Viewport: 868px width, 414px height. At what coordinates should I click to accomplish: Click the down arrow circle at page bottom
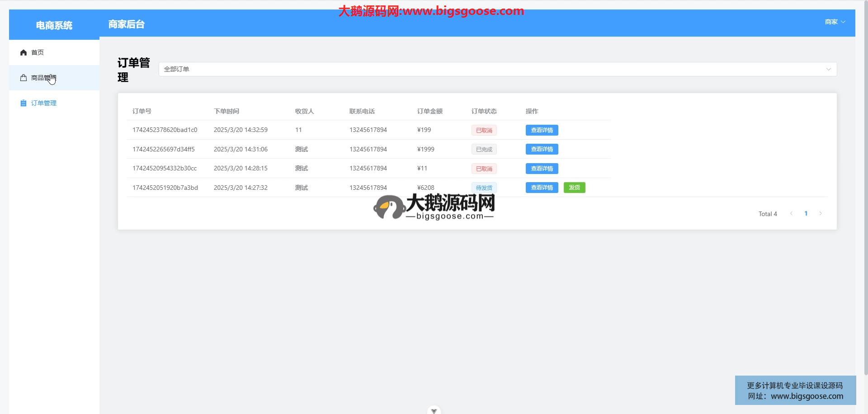click(434, 410)
